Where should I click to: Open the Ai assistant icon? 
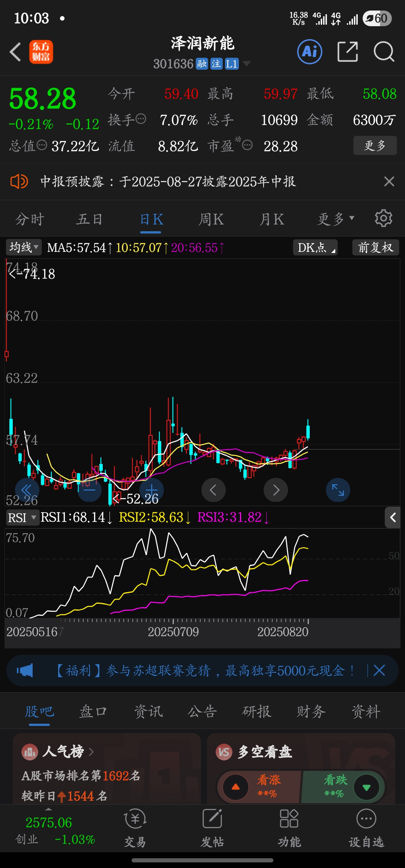310,51
